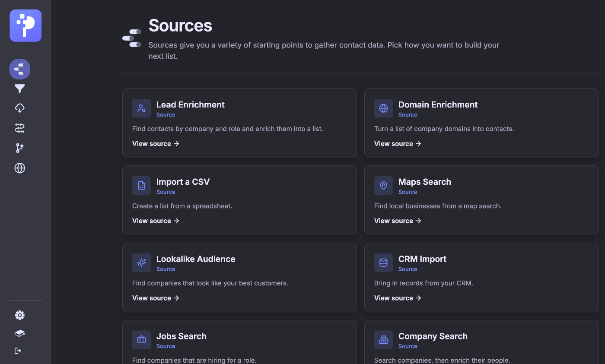The image size is (605, 364).
Task: Follow View source link for Maps Search
Action: click(x=398, y=221)
